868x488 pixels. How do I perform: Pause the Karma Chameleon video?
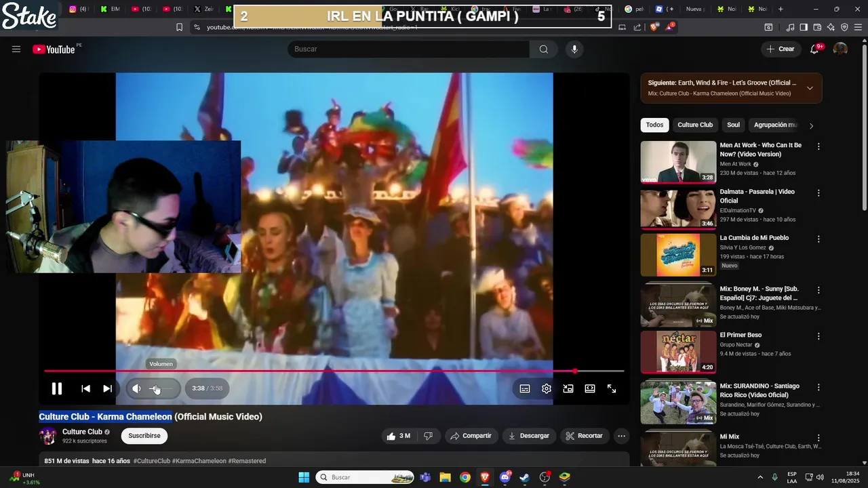(57, 388)
